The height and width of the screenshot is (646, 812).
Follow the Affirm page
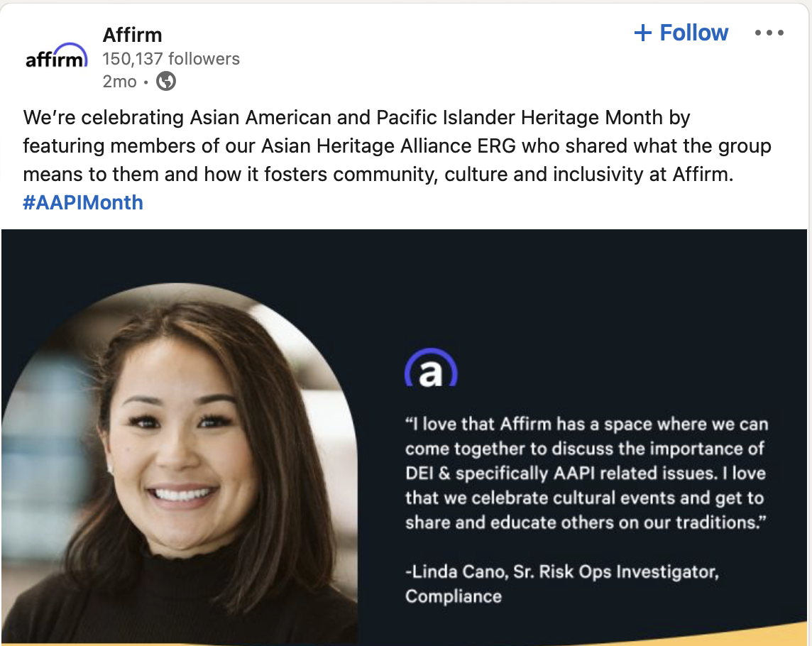coord(681,33)
